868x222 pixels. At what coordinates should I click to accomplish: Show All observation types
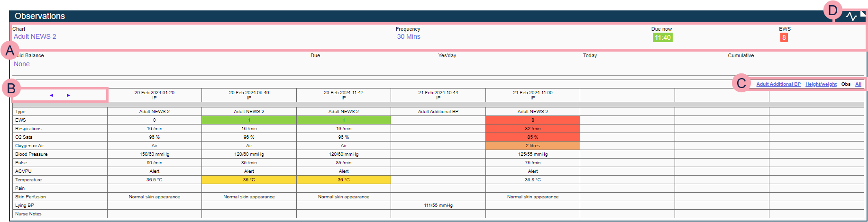[x=858, y=84]
